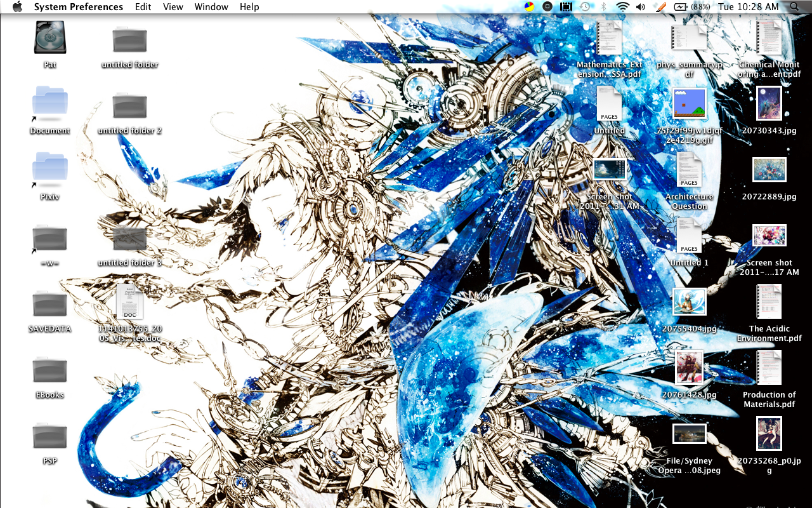Select the EBooks folder
Screen dimensions: 812x508
tap(50, 370)
